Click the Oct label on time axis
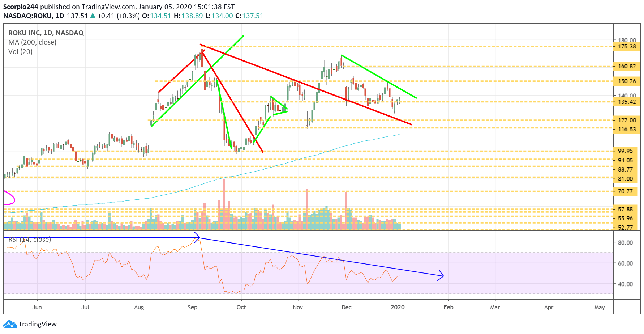 click(241, 307)
